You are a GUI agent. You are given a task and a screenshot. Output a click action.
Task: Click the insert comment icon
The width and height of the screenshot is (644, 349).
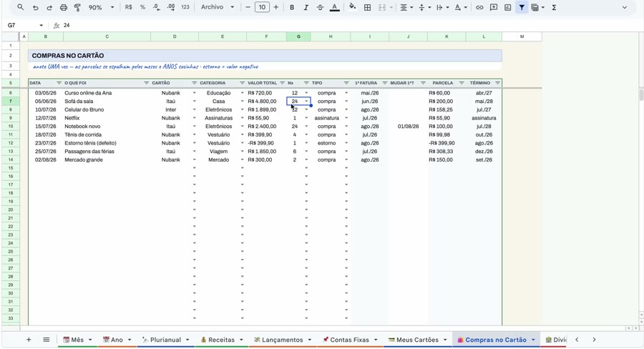pyautogui.click(x=494, y=7)
